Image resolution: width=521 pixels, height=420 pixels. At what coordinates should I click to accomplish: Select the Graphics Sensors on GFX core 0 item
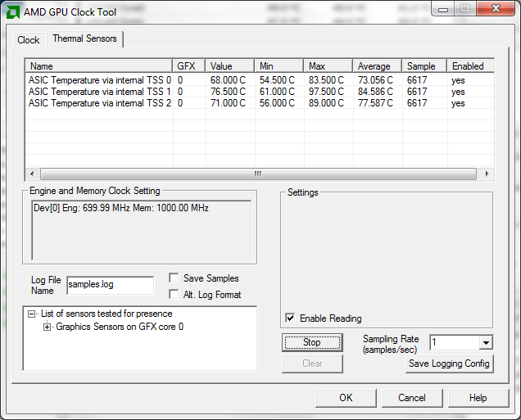pos(120,327)
